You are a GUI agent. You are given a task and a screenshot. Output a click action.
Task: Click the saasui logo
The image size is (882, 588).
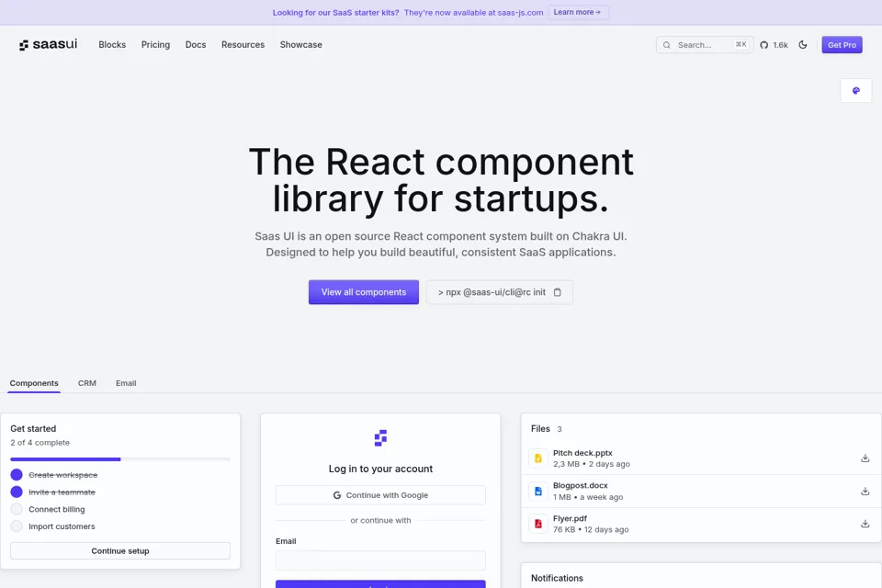(x=48, y=44)
